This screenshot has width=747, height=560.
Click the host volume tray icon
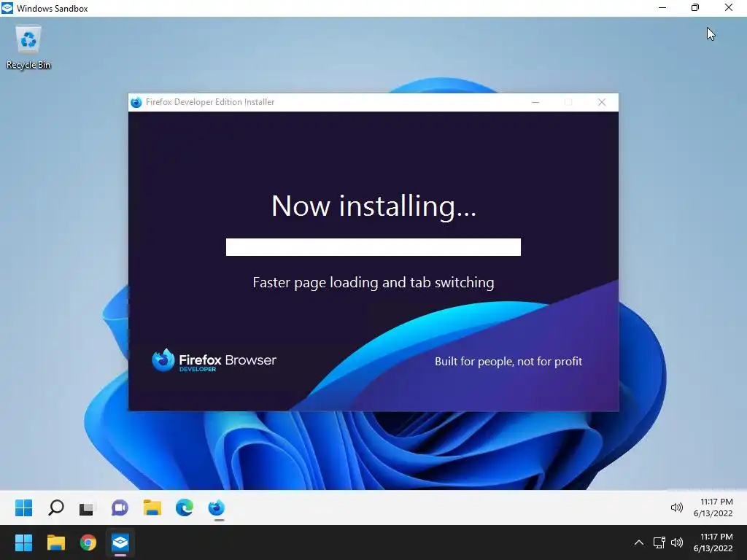677,542
